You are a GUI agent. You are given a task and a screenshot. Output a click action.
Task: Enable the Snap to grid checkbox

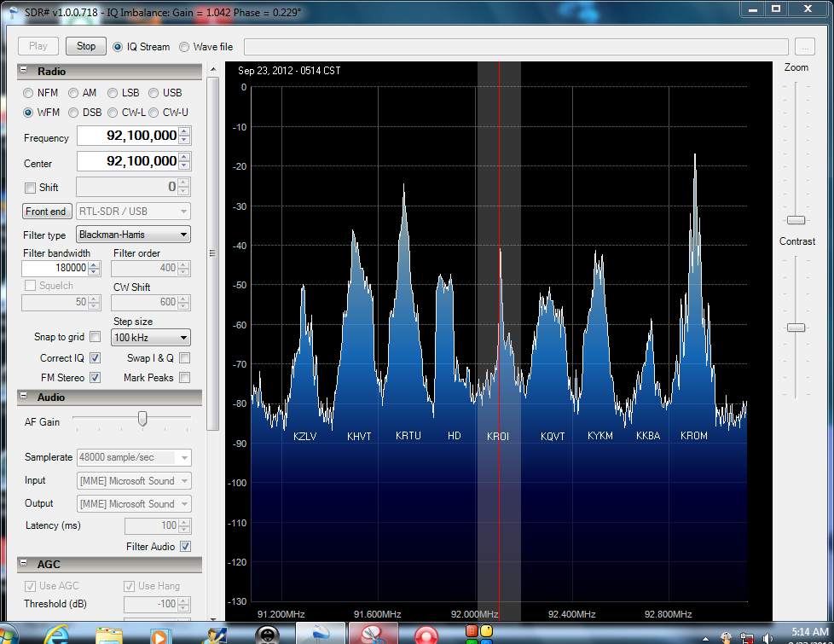tap(95, 337)
